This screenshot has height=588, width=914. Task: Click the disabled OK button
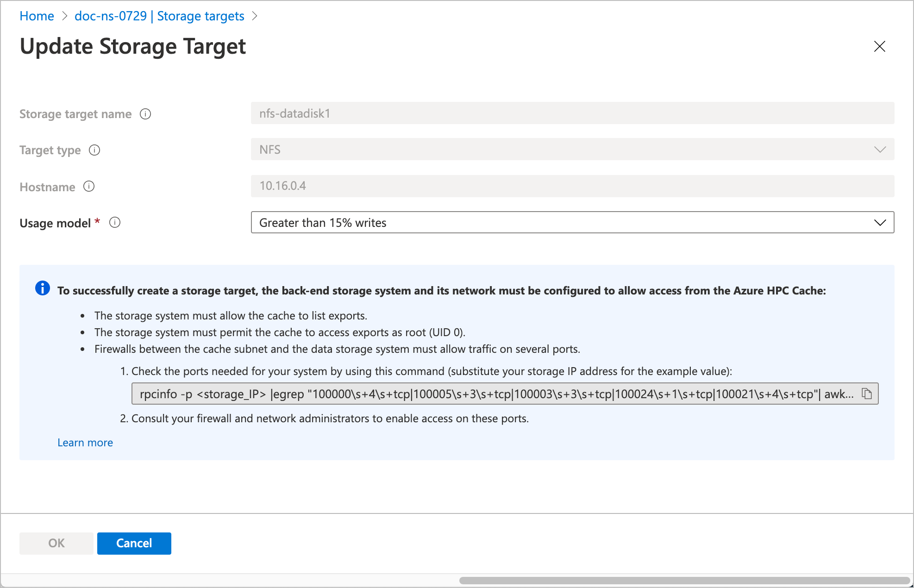pos(56,543)
